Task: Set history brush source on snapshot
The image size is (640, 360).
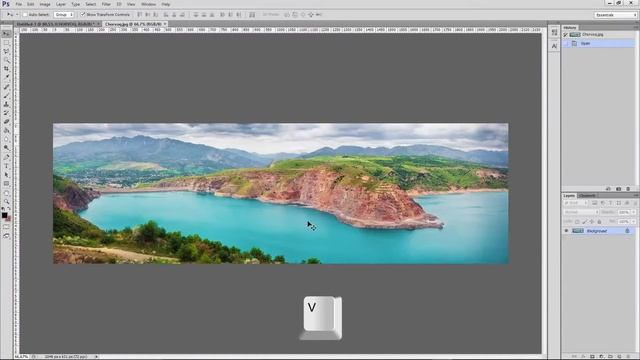Action: coord(566,35)
